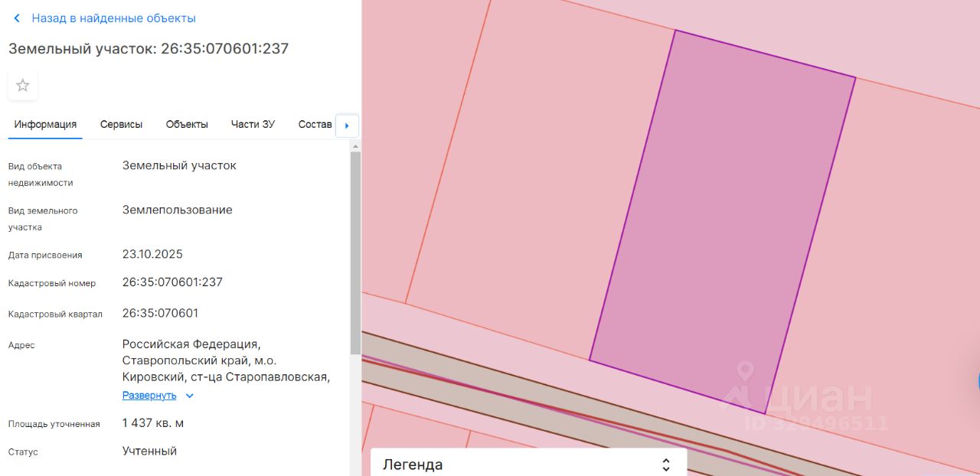This screenshot has height=476, width=980.
Task: Click the status value Учтенный
Action: 149,451
